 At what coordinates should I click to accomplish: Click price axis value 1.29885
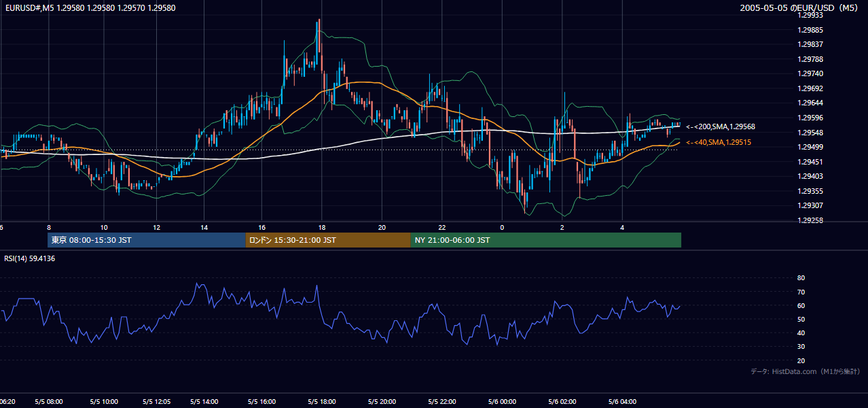pyautogui.click(x=811, y=30)
